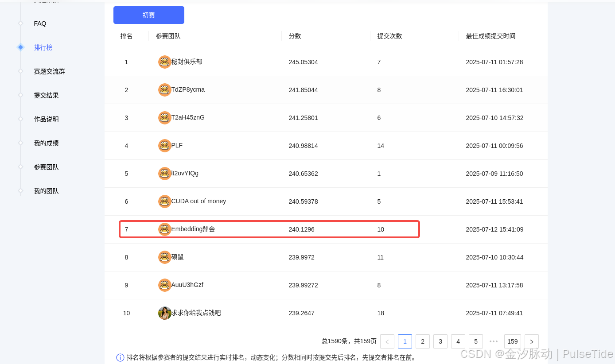Open 提交结果 in the sidebar
This screenshot has width=615, height=364.
point(46,95)
